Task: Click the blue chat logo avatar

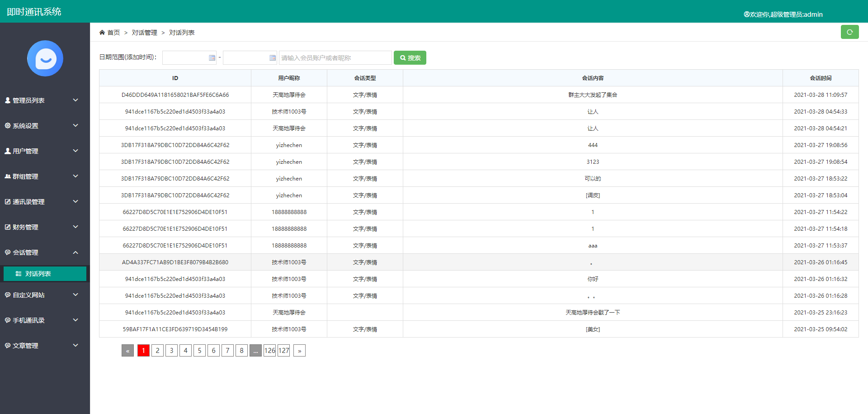Action: 45,58
